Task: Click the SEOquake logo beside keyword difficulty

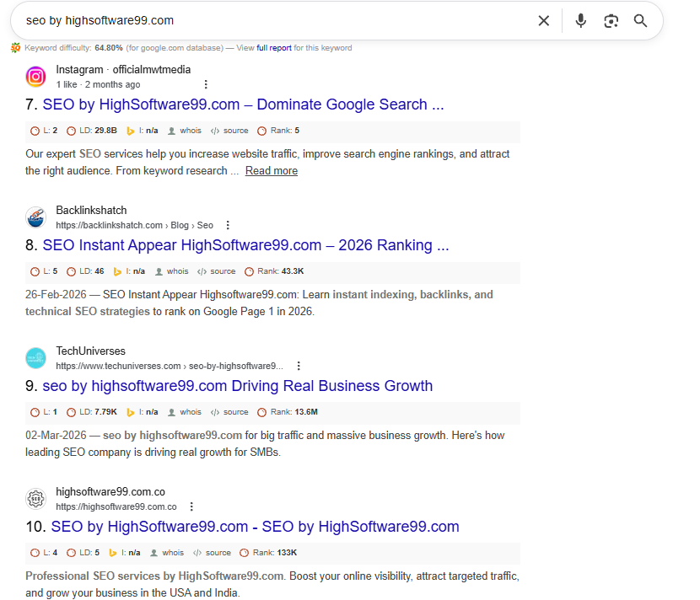Action: coord(15,48)
